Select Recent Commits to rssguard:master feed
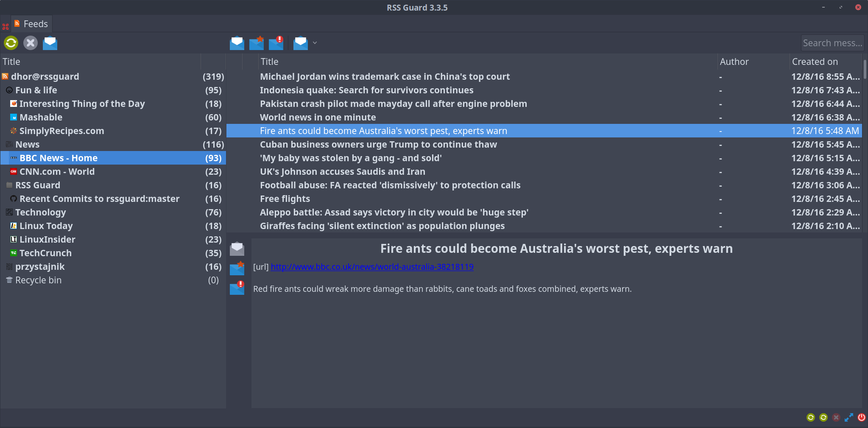The width and height of the screenshot is (868, 428). coord(113,199)
